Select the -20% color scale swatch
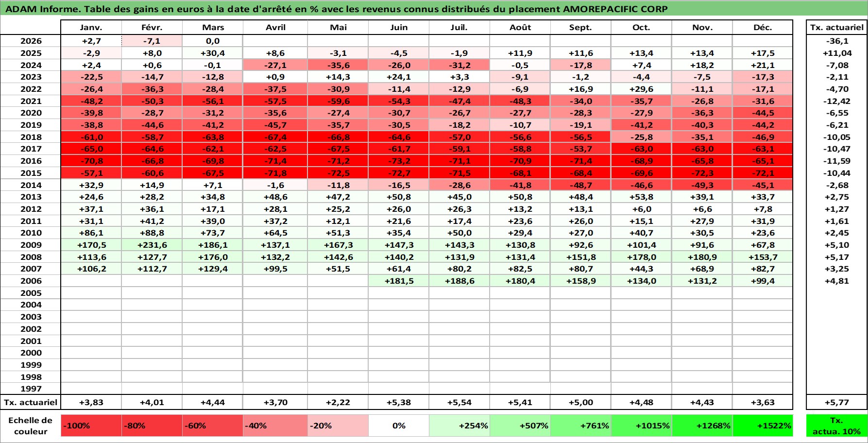 (x=338, y=426)
